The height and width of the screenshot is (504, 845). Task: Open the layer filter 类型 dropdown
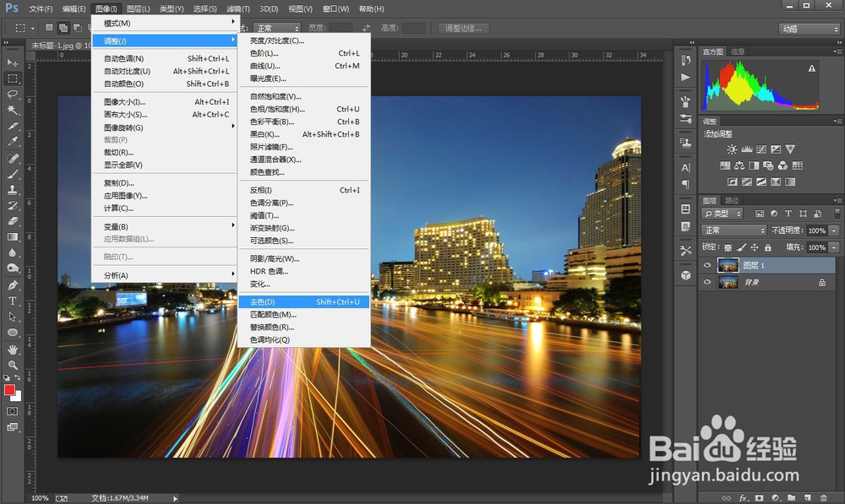click(x=722, y=214)
